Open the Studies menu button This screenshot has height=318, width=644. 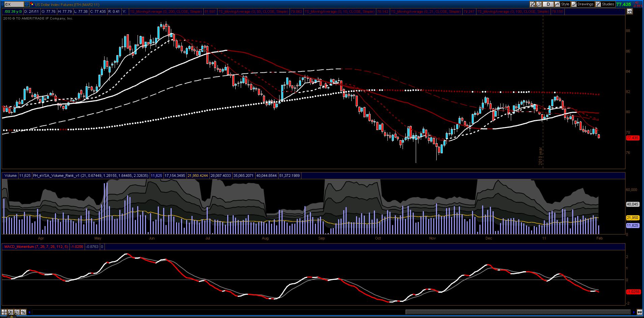(x=606, y=4)
